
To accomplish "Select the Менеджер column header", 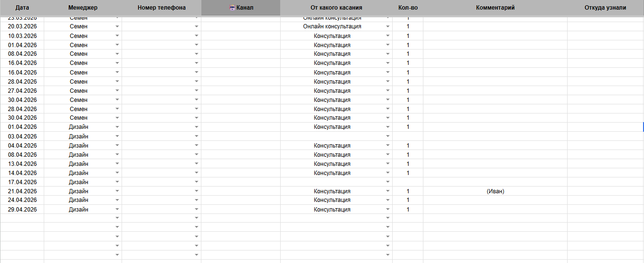I will click(x=83, y=8).
